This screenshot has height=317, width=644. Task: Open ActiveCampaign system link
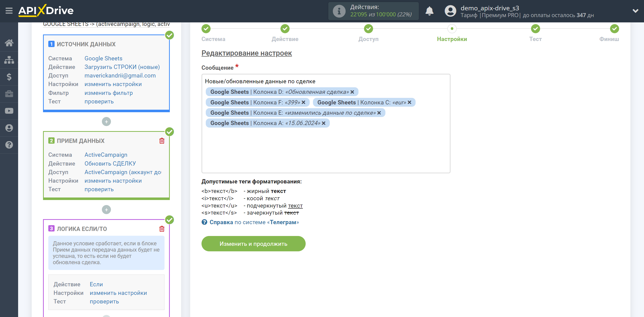click(x=106, y=155)
